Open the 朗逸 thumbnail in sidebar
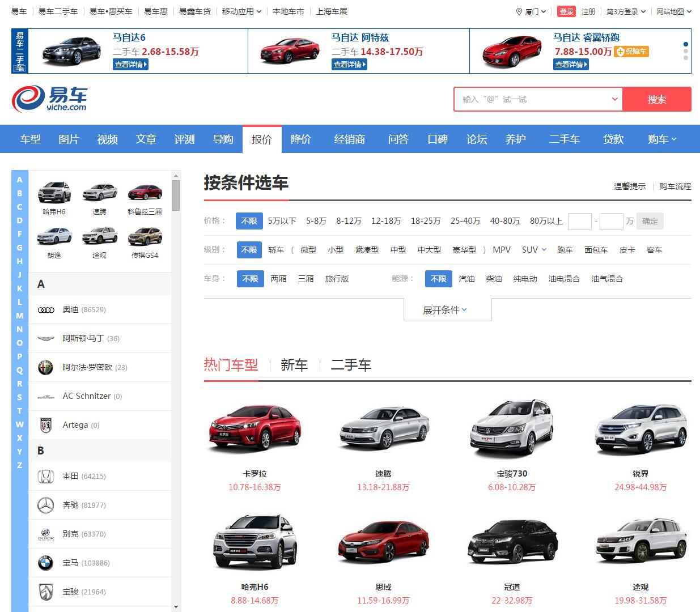Image resolution: width=700 pixels, height=612 pixels. pos(54,236)
